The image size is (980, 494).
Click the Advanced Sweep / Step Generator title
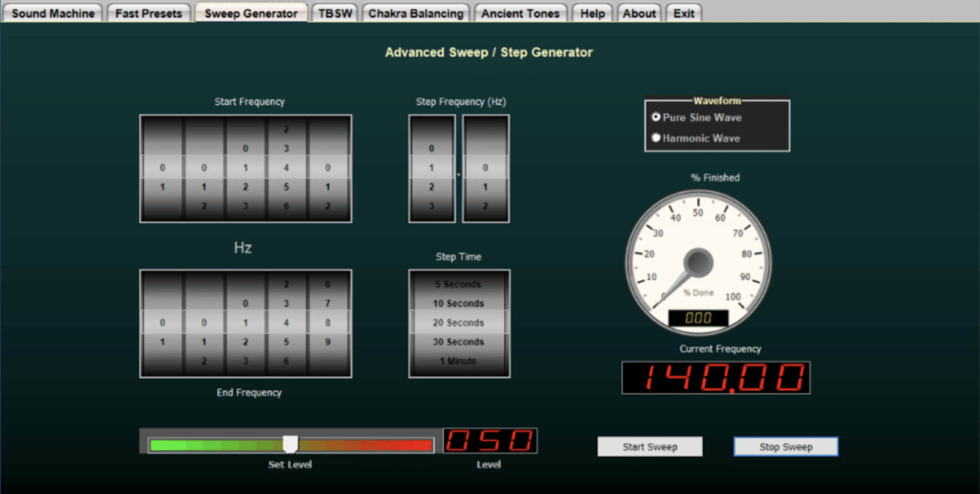(x=489, y=52)
